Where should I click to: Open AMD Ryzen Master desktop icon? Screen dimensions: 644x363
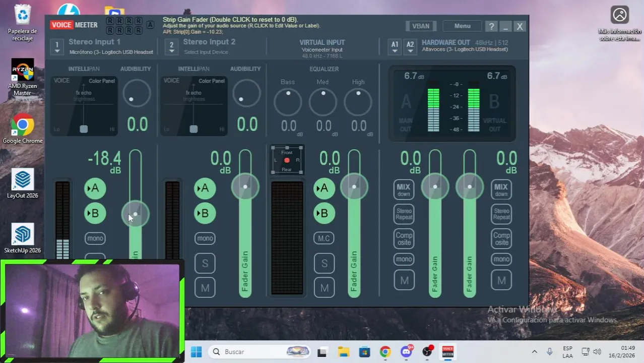coord(23,77)
